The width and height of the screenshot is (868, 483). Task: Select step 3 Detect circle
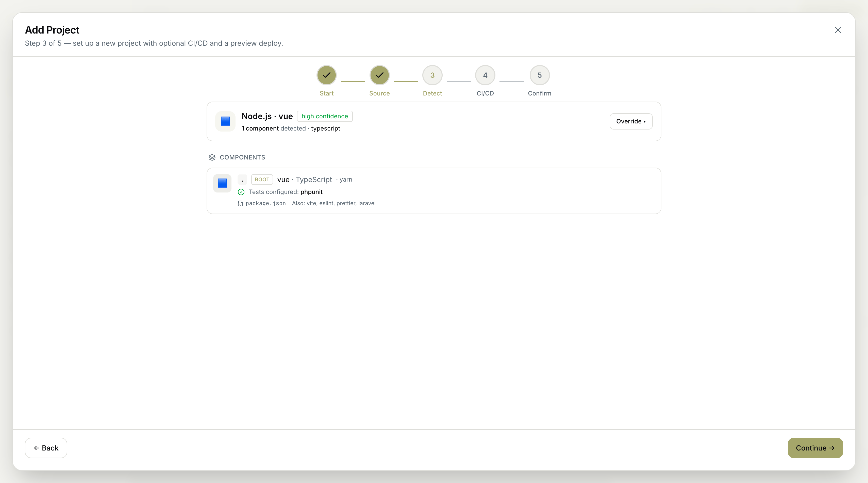432,75
